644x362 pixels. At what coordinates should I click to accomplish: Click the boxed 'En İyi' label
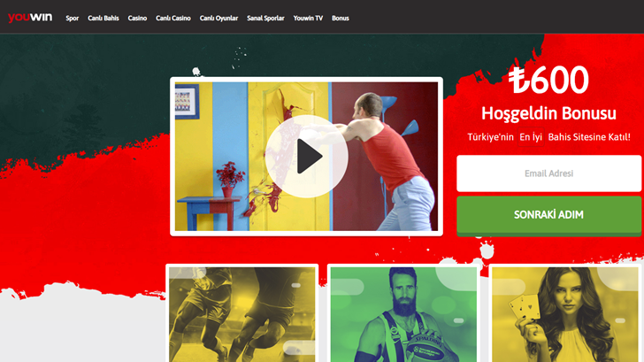click(531, 137)
